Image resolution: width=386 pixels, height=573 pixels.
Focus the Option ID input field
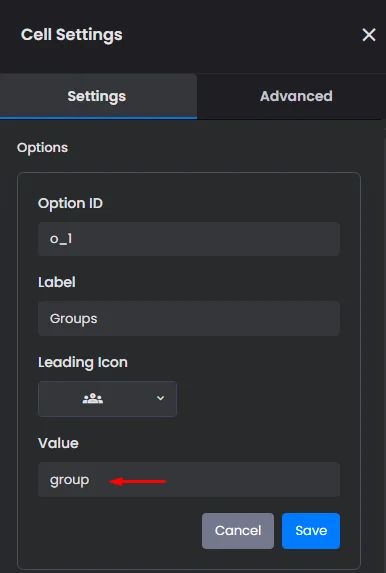pyautogui.click(x=189, y=239)
